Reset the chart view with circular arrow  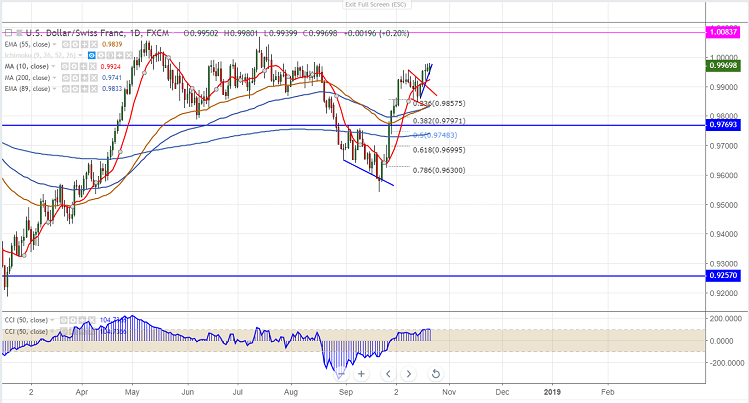pyautogui.click(x=435, y=374)
